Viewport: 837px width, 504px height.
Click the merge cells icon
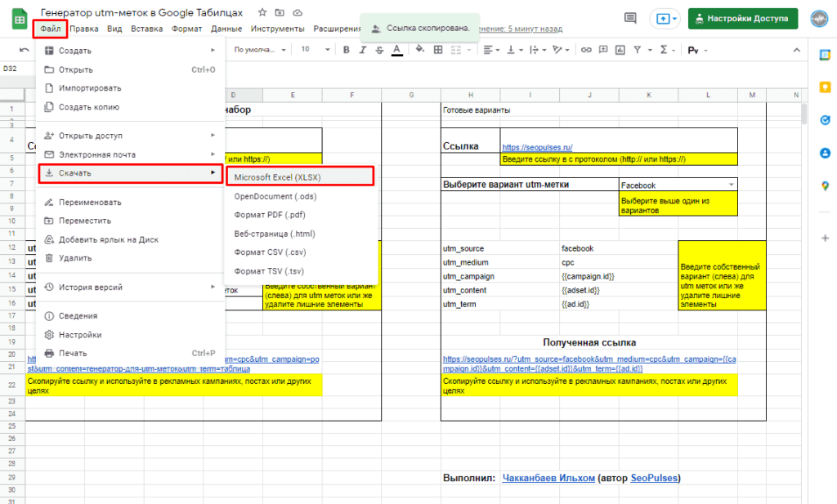pos(456,50)
